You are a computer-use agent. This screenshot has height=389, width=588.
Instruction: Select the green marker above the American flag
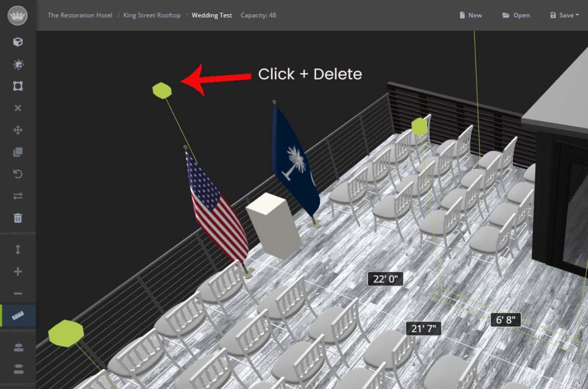[x=162, y=90]
